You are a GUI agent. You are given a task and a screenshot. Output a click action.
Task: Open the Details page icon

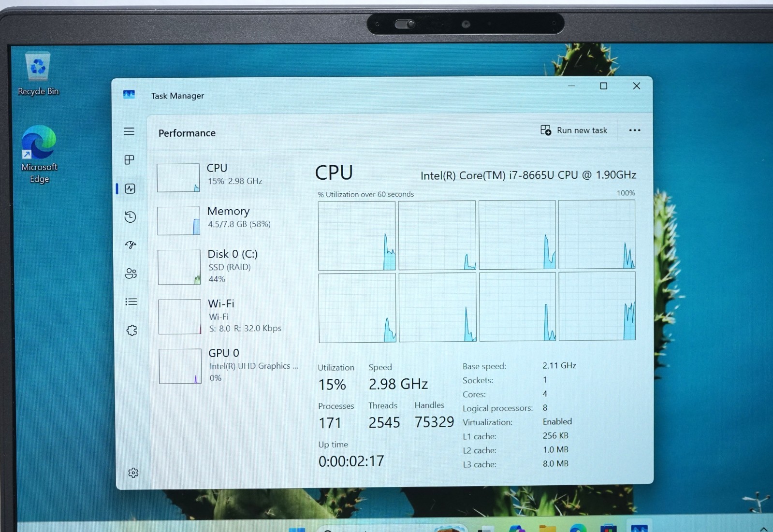point(131,302)
